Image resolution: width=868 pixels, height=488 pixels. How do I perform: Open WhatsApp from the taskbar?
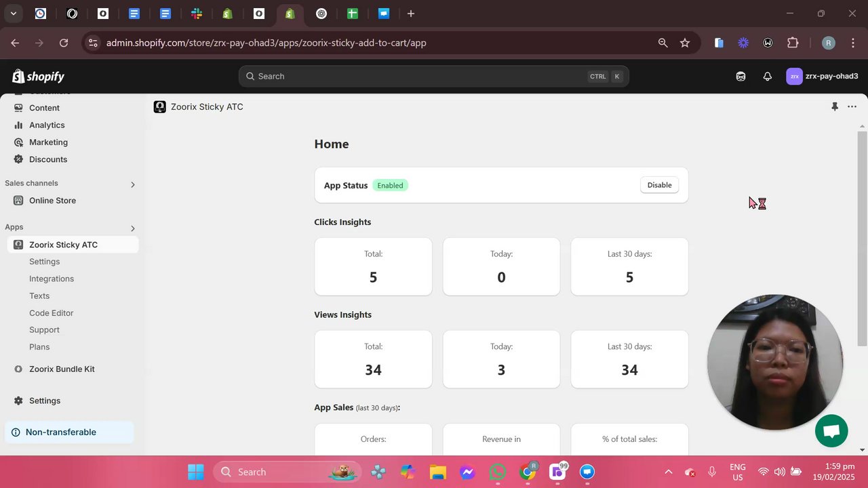pyautogui.click(x=498, y=472)
